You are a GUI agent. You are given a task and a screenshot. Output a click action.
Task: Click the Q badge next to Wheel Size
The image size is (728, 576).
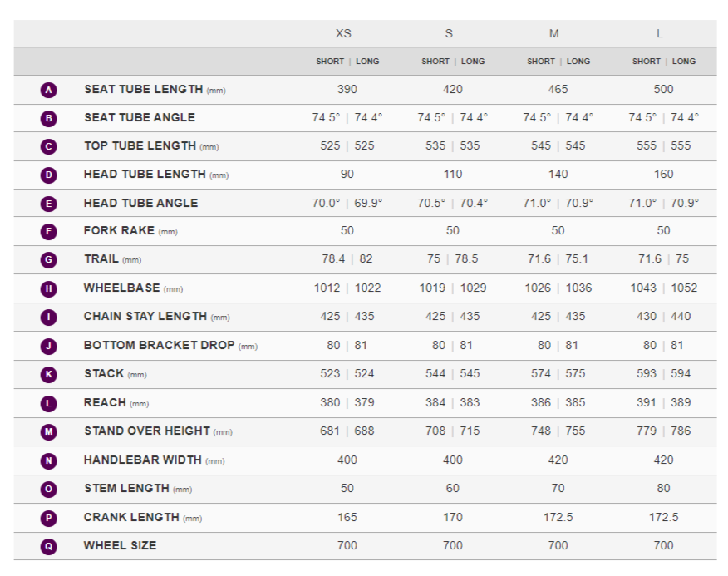(x=49, y=546)
